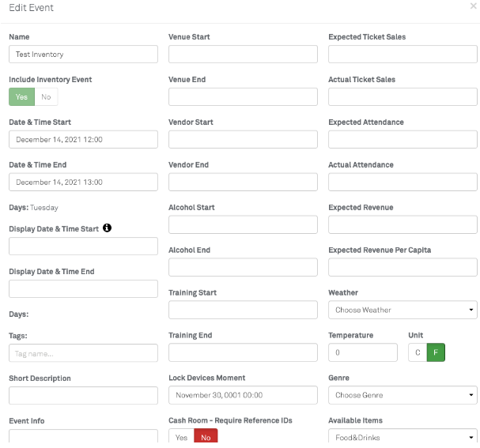
Task: Click the Lock Devices Moment field
Action: pyautogui.click(x=243, y=395)
